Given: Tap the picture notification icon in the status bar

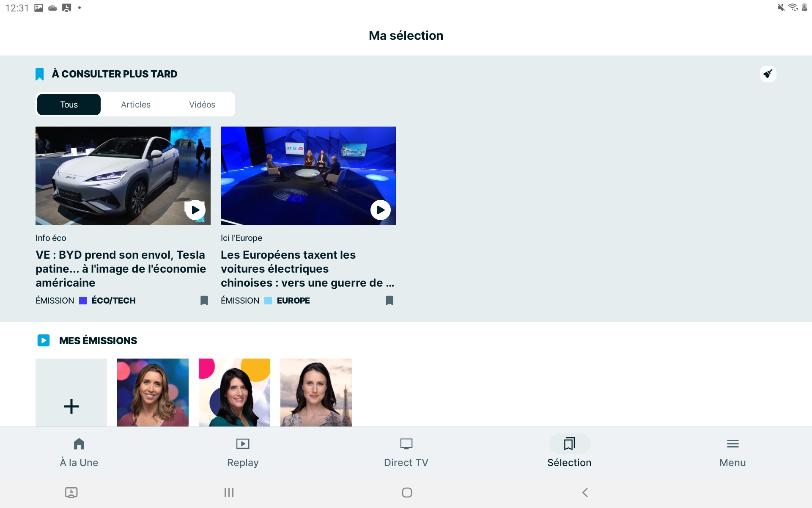Looking at the screenshot, I should coord(38,8).
